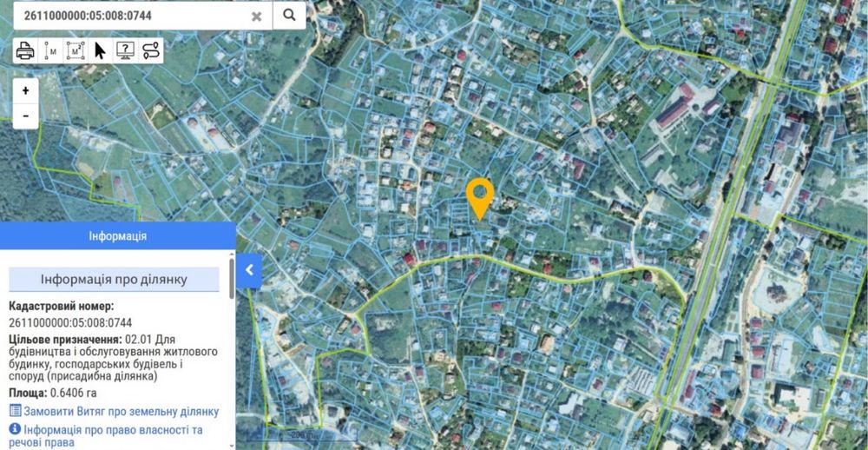Viewport: 868px width, 450px height.
Task: Zoom out on the map
Action: coord(25,116)
